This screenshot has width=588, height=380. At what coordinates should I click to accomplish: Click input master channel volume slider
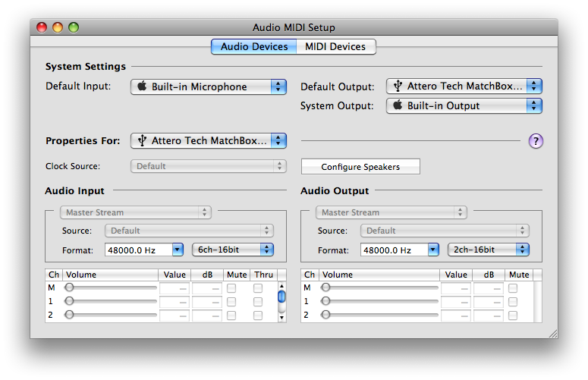click(x=112, y=288)
